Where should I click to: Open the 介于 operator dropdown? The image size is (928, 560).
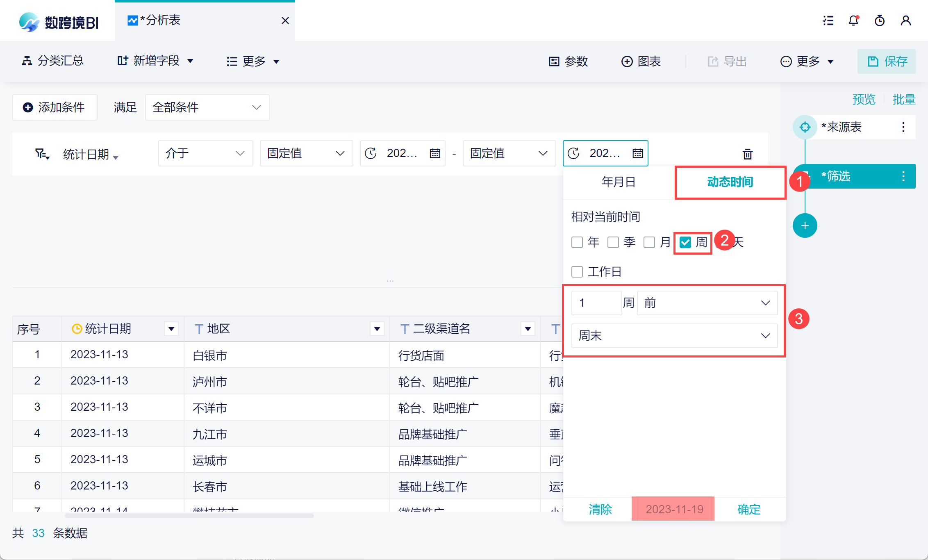[x=205, y=153]
